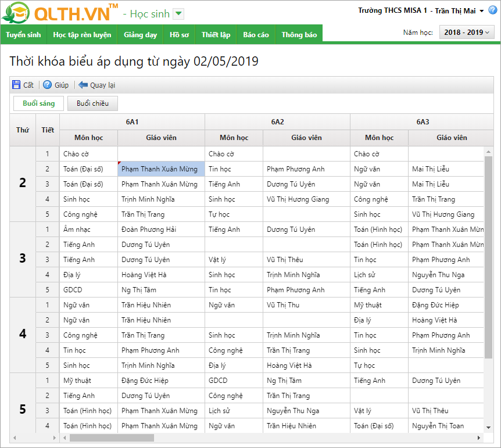Go back using Quay lại arrow

[83, 85]
